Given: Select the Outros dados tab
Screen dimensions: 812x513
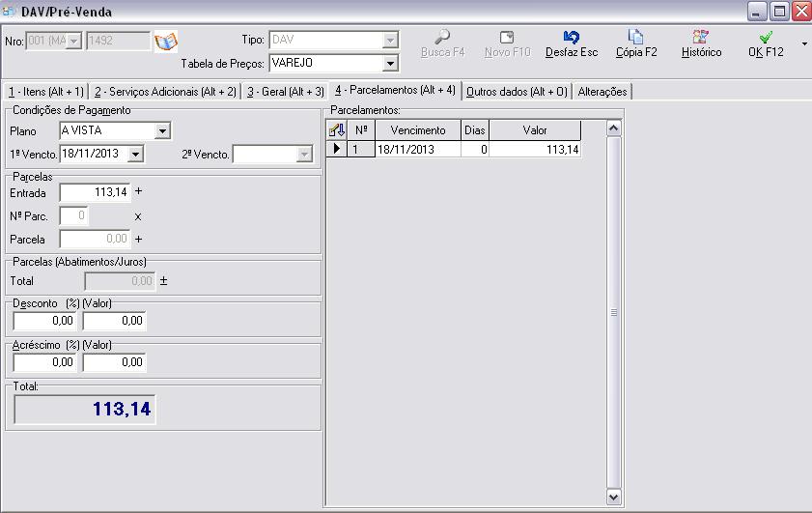Looking at the screenshot, I should (517, 92).
